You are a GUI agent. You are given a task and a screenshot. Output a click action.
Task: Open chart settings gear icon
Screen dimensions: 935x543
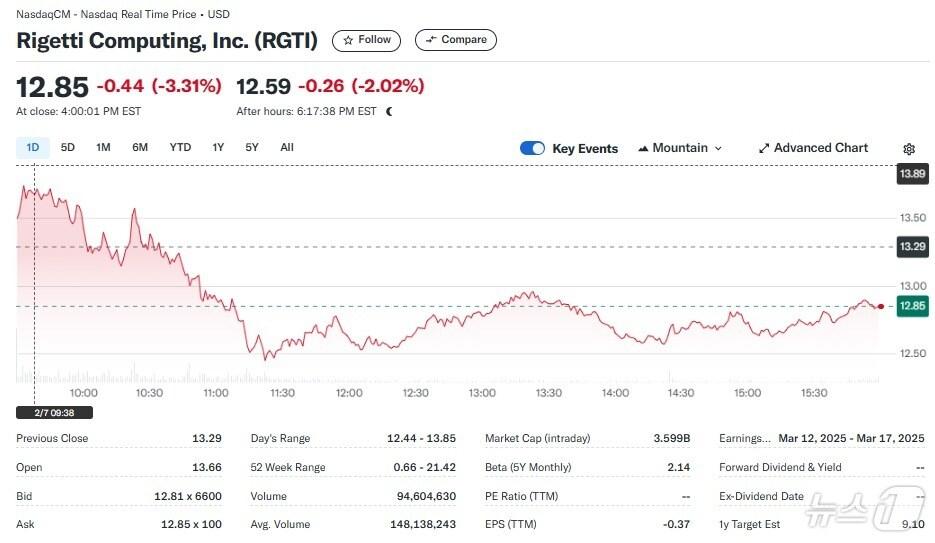coord(909,149)
